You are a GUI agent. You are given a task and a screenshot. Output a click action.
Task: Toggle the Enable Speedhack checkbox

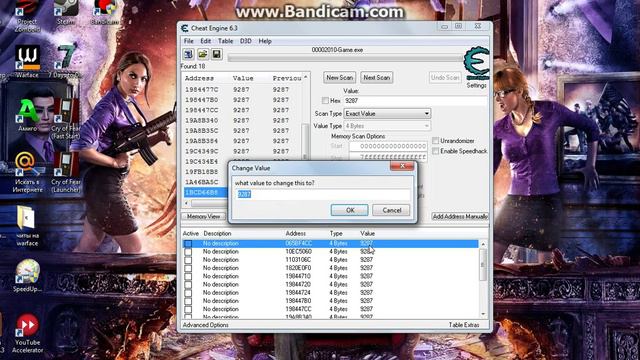tap(436, 151)
